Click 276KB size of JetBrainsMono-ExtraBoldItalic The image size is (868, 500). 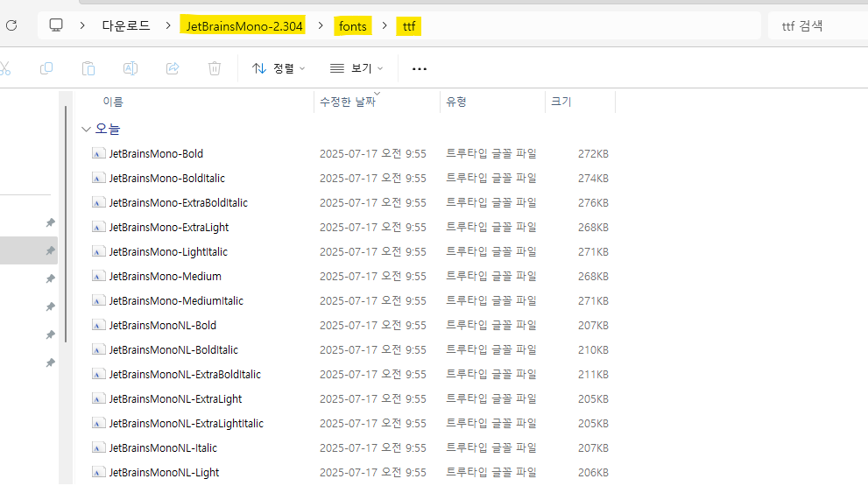[593, 202]
